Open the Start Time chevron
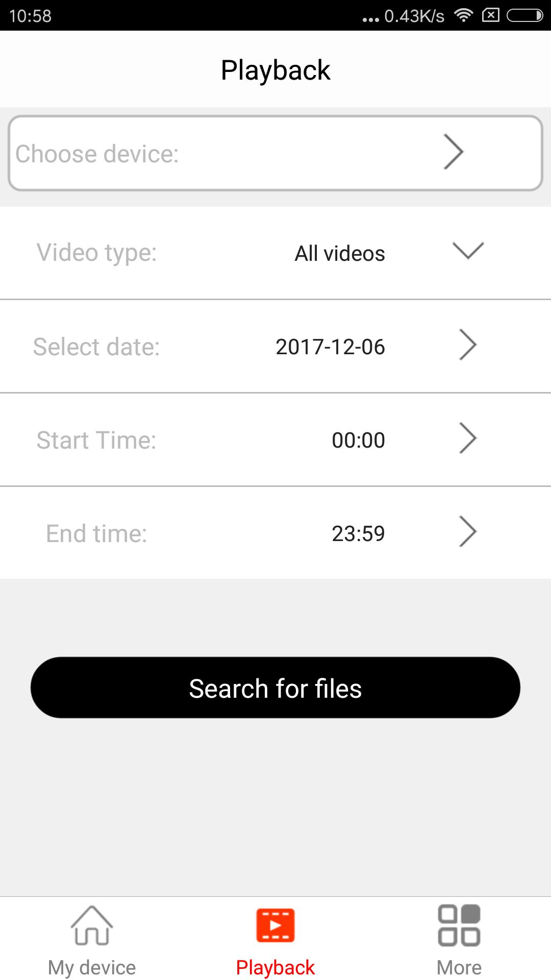Image resolution: width=551 pixels, height=980 pixels. pos(468,438)
